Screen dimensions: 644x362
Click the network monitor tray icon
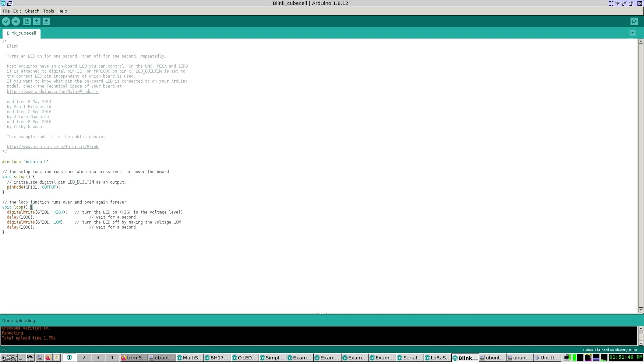(567, 358)
